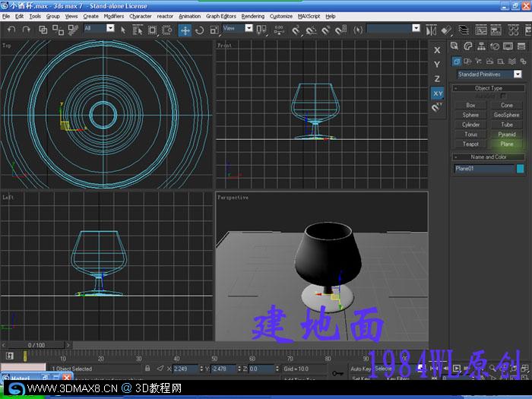Click the Use Pivot Point Center icon

point(261,30)
